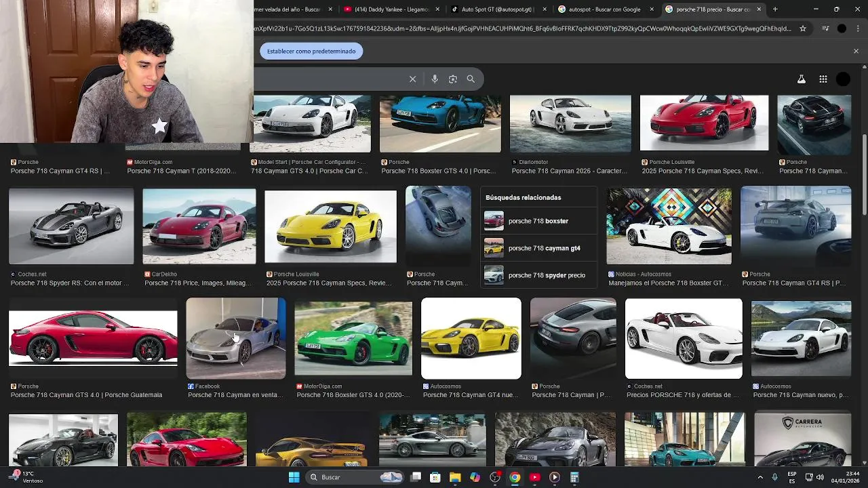Open the media player taskbar icon
This screenshot has width=868, height=488.
coord(555,477)
